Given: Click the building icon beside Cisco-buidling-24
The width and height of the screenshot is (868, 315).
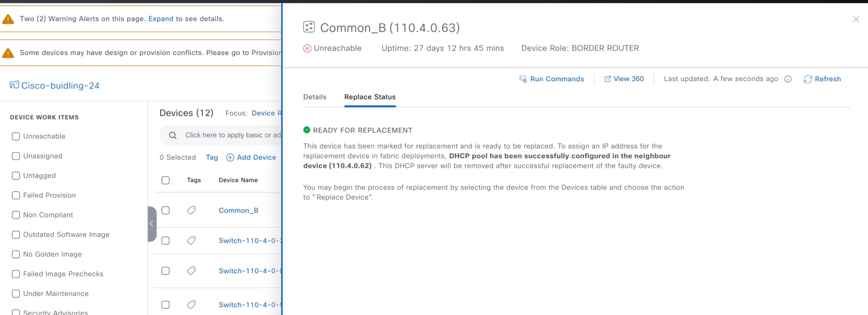Looking at the screenshot, I should point(14,85).
